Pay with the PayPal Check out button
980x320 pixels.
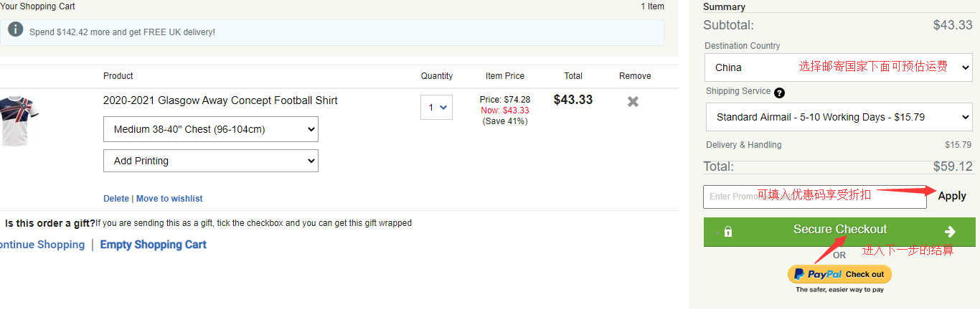pyautogui.click(x=839, y=274)
